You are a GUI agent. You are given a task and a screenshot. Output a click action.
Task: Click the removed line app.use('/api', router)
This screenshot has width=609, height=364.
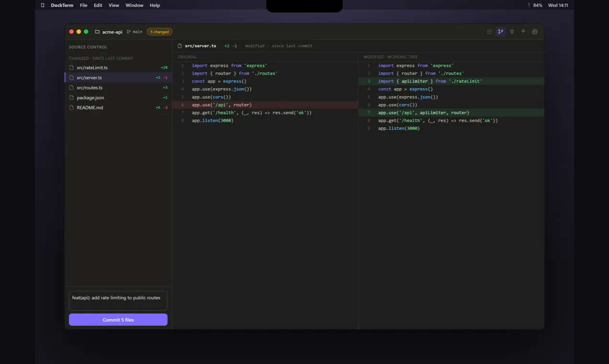[x=265, y=105]
